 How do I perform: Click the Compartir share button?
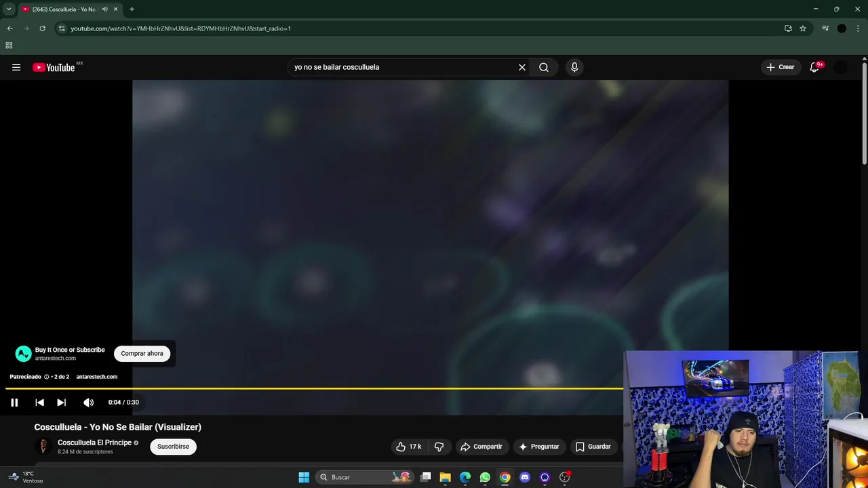481,447
